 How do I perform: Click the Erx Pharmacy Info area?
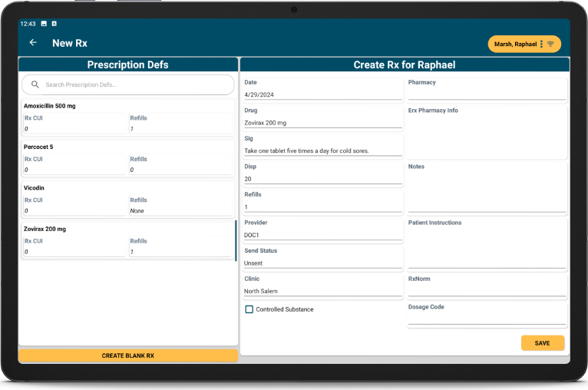pos(487,132)
